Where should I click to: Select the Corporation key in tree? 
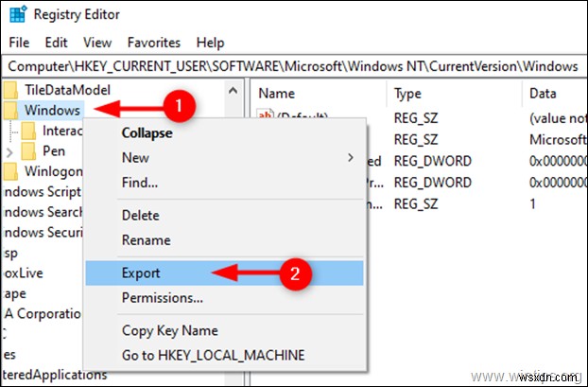[x=42, y=313]
